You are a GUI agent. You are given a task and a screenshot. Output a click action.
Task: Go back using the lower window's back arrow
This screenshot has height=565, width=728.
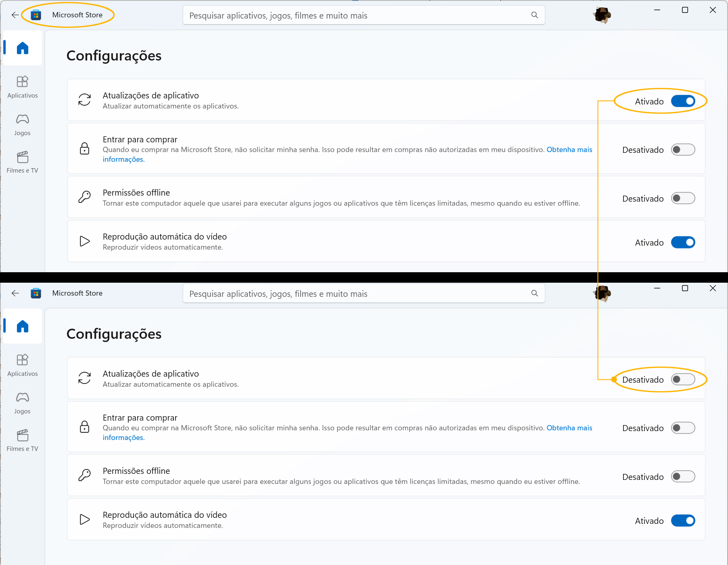pyautogui.click(x=15, y=293)
